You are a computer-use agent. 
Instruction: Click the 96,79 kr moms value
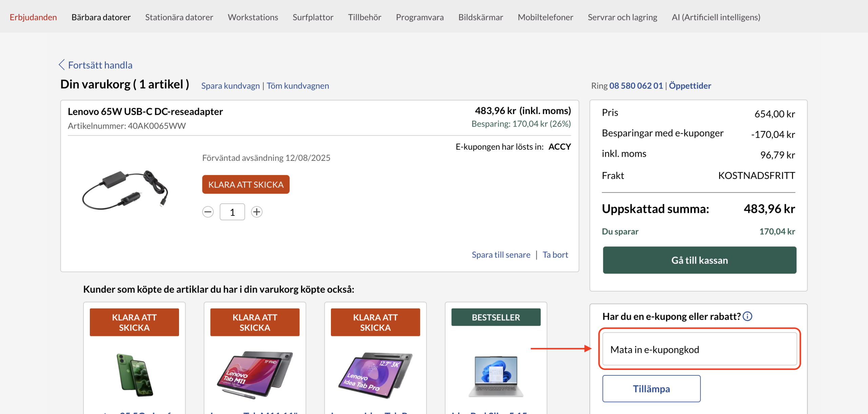tap(777, 155)
